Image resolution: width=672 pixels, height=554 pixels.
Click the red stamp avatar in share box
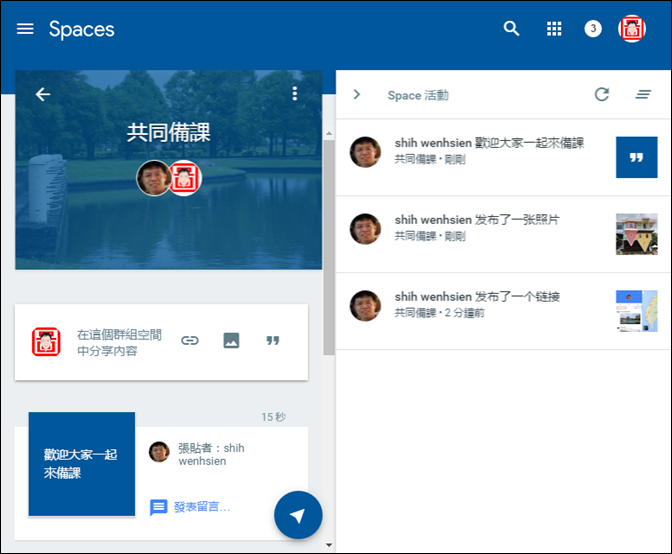[x=46, y=341]
